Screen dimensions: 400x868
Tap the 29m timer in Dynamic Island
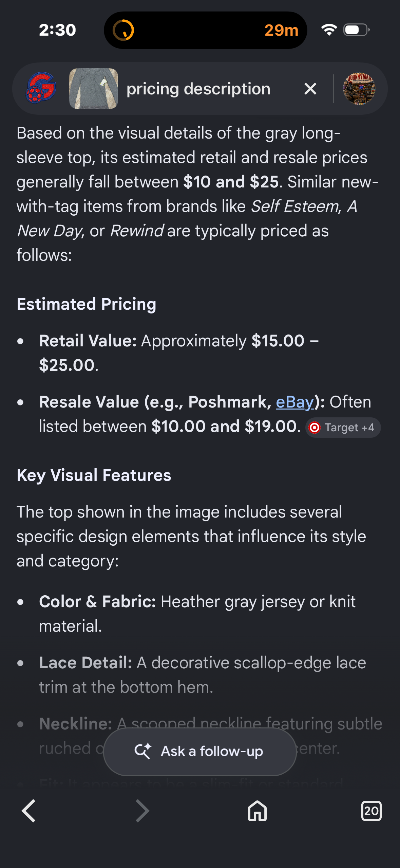point(281,30)
